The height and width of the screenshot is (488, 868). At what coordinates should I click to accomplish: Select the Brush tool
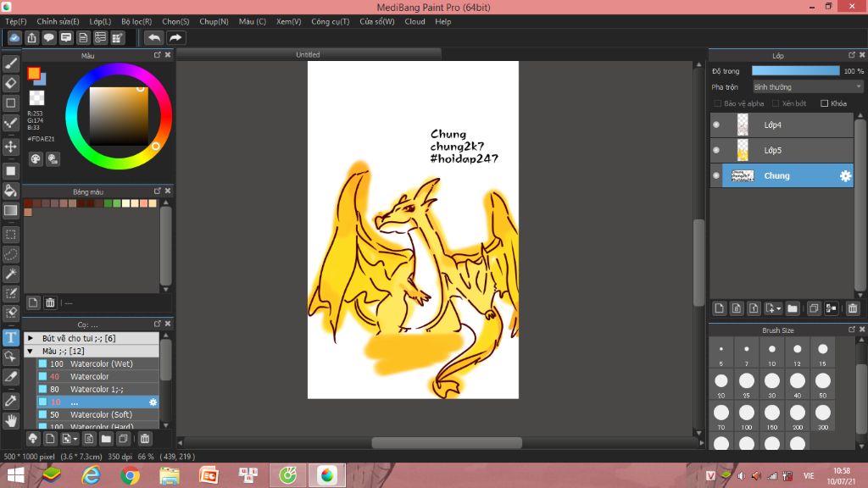click(10, 64)
